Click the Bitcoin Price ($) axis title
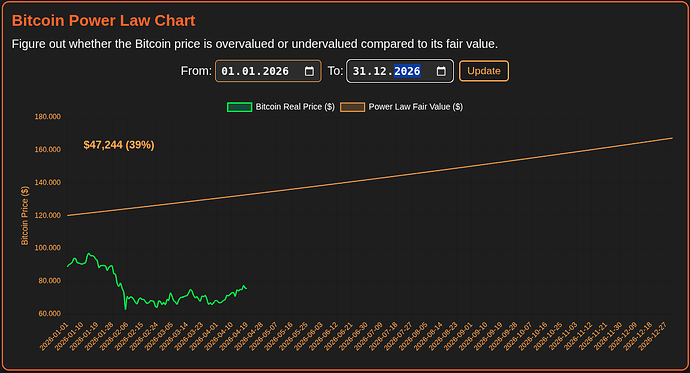The height and width of the screenshot is (373, 690). (25, 216)
